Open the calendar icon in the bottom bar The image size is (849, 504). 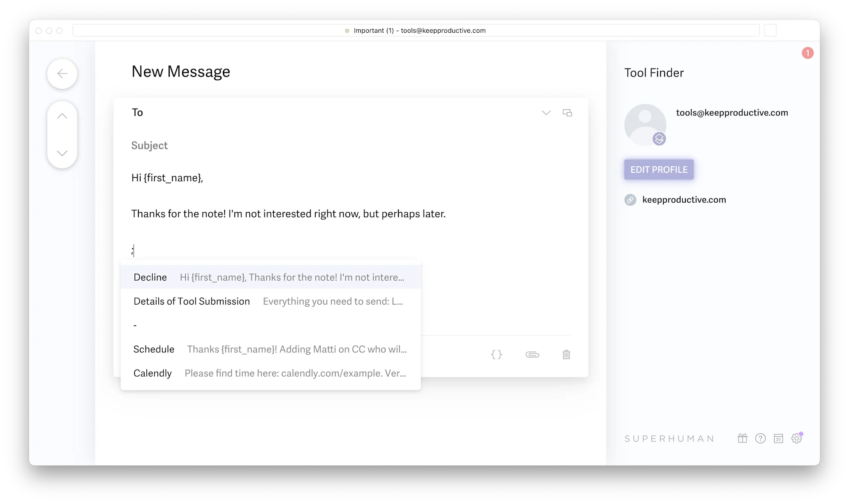(779, 438)
